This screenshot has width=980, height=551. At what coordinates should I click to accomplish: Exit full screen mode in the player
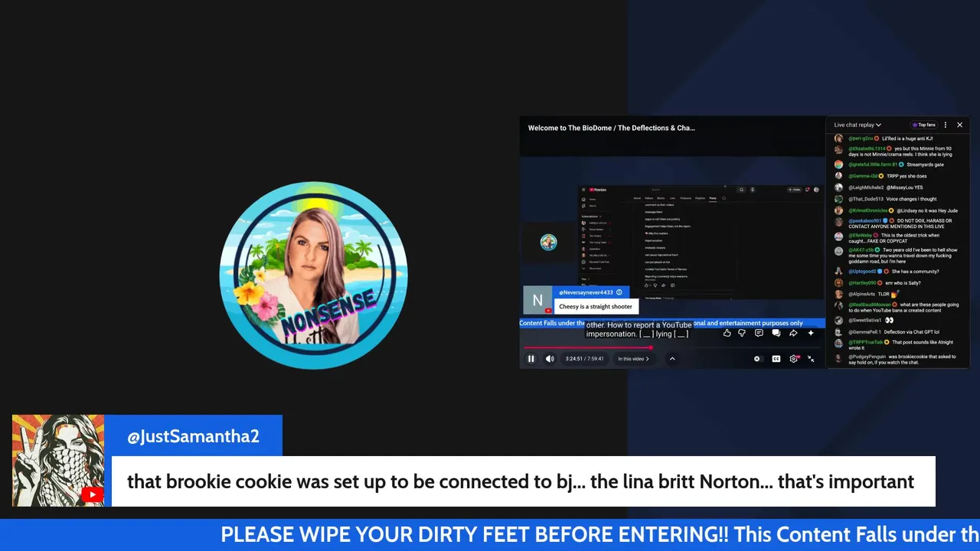point(811,358)
